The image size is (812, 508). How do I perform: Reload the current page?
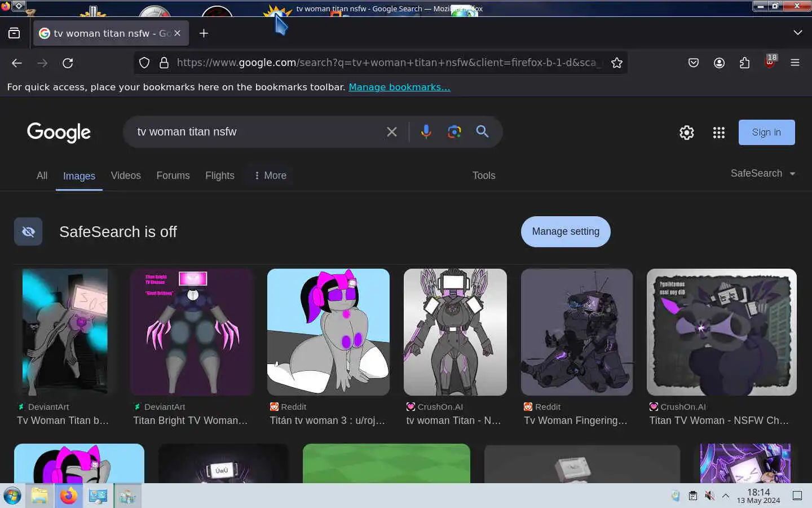click(x=68, y=63)
